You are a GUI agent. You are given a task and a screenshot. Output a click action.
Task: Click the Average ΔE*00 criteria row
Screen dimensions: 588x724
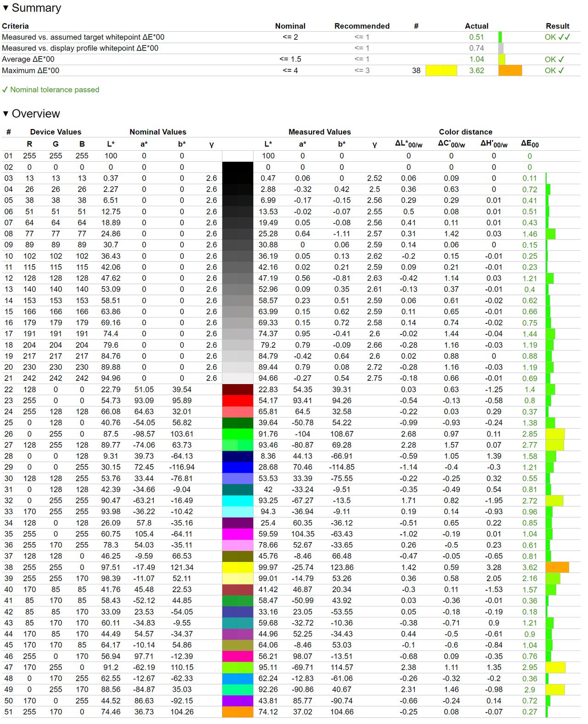pos(291,59)
